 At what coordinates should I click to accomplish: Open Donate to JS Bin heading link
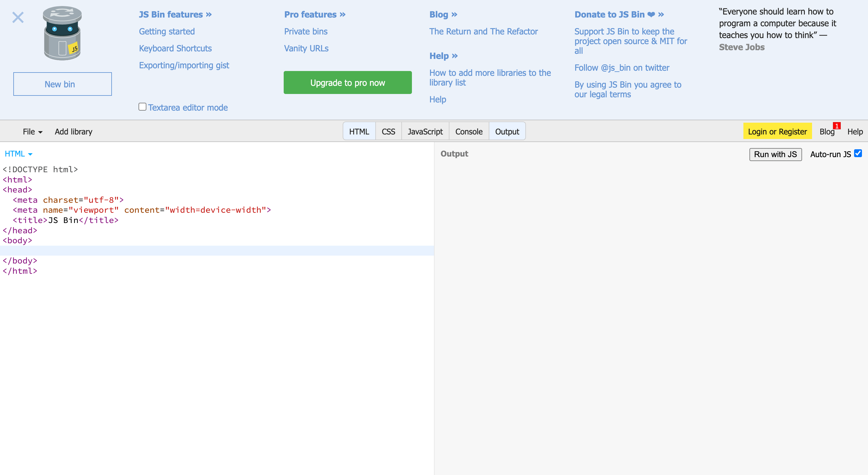(x=619, y=15)
